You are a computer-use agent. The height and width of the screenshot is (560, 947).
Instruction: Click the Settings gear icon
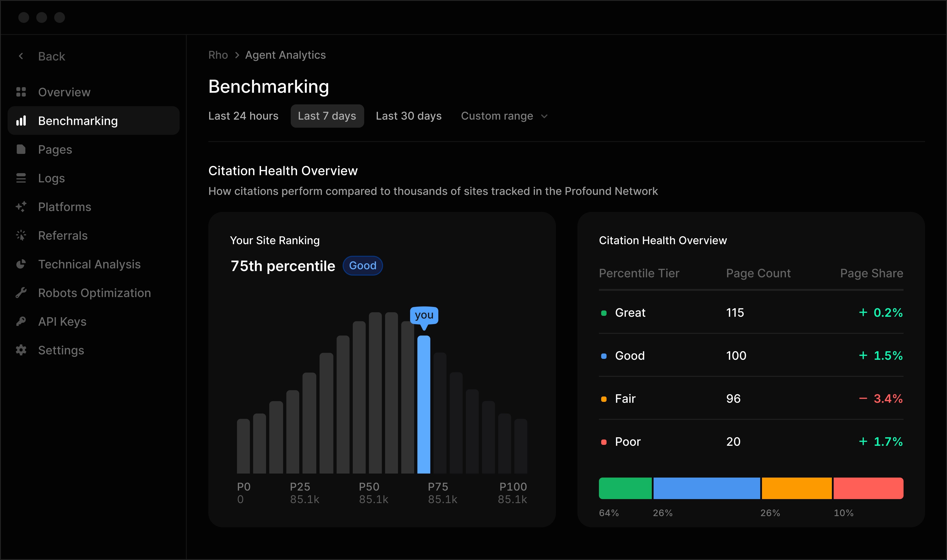[21, 350]
